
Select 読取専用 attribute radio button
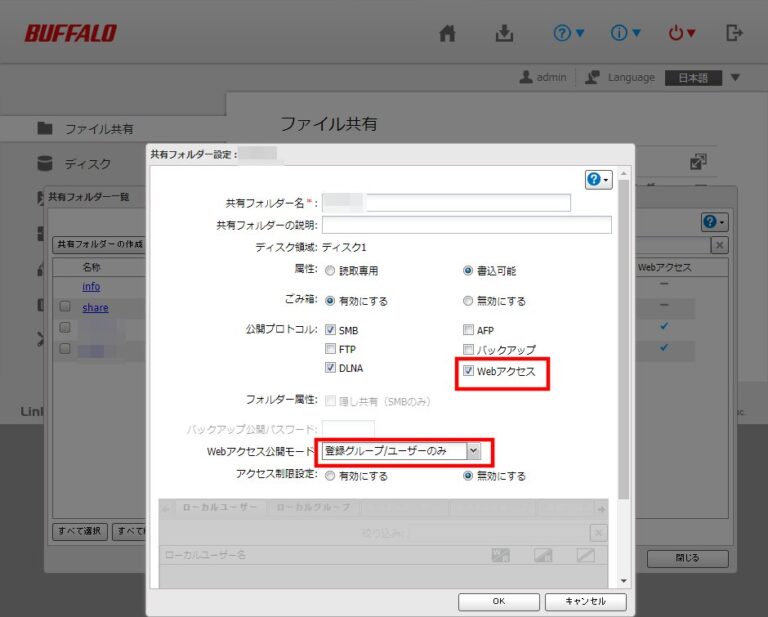330,271
